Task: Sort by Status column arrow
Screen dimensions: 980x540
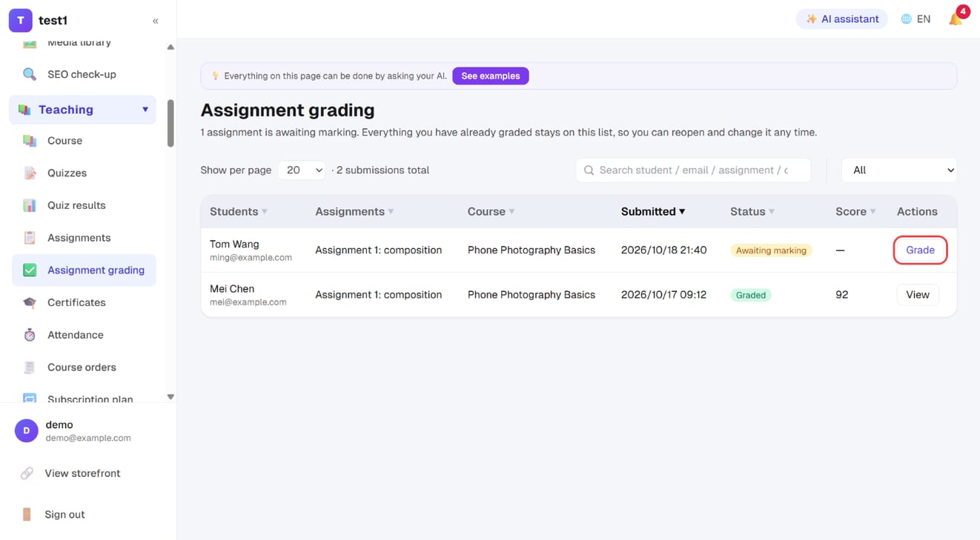Action: click(772, 212)
